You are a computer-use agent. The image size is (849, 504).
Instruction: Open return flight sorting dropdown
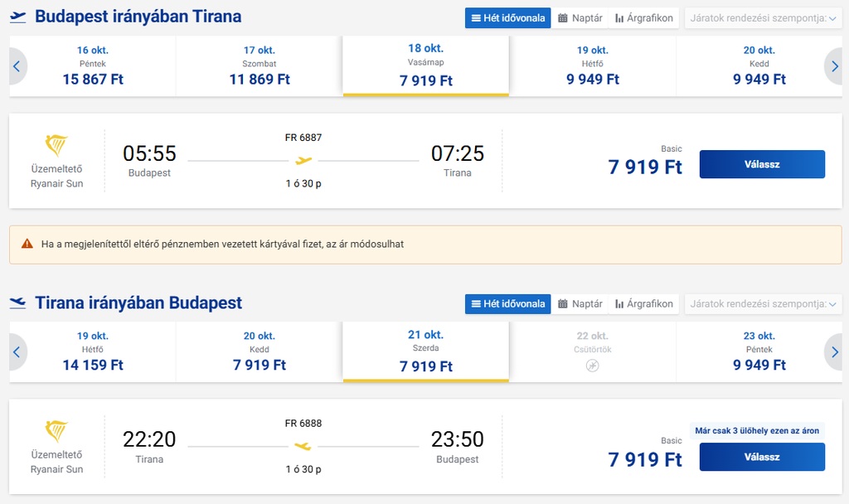[763, 303]
